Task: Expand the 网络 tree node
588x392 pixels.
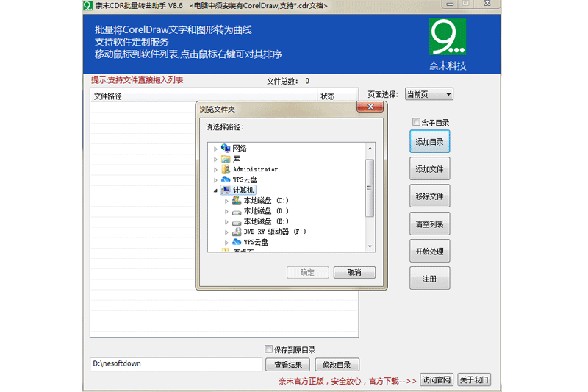Action: click(x=216, y=149)
